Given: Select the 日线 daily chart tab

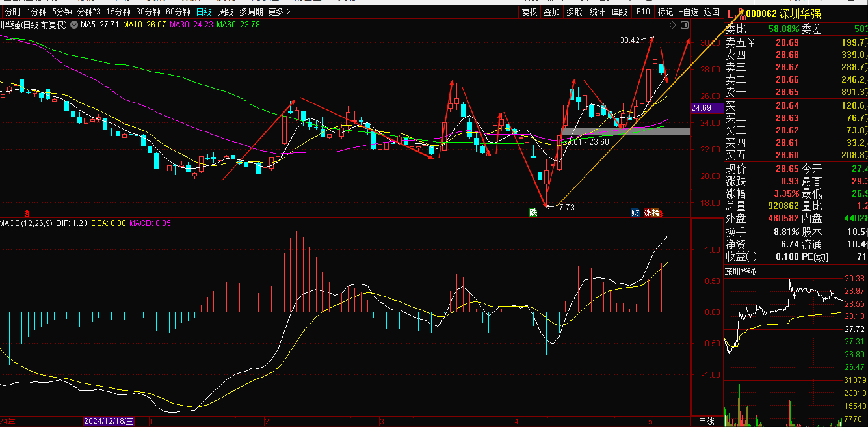Looking at the screenshot, I should pyautogui.click(x=204, y=12).
